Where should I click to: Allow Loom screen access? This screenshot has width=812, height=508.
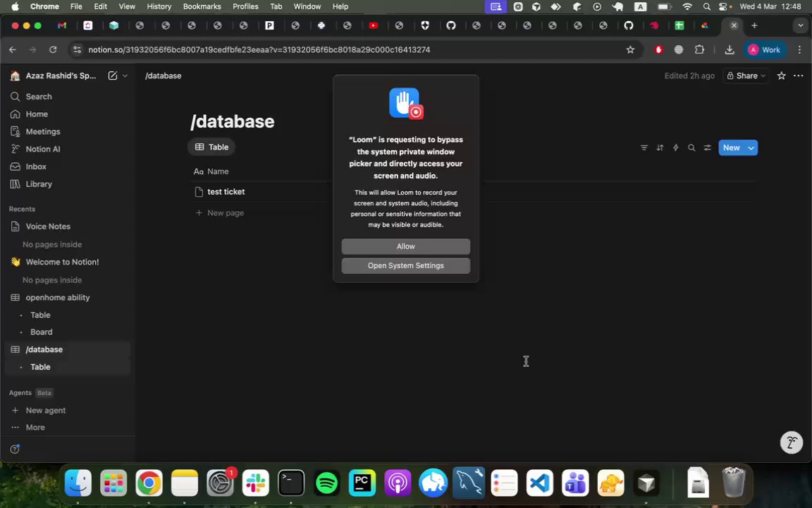(x=405, y=246)
